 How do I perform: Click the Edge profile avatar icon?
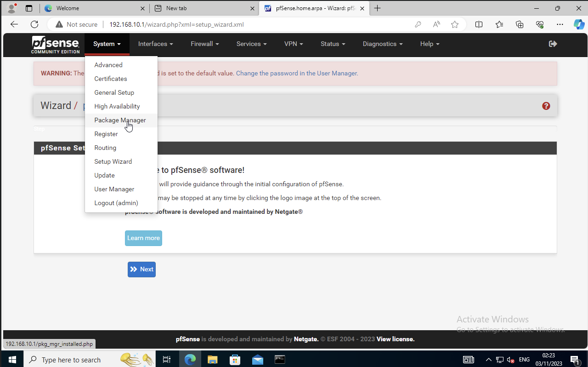[12, 8]
